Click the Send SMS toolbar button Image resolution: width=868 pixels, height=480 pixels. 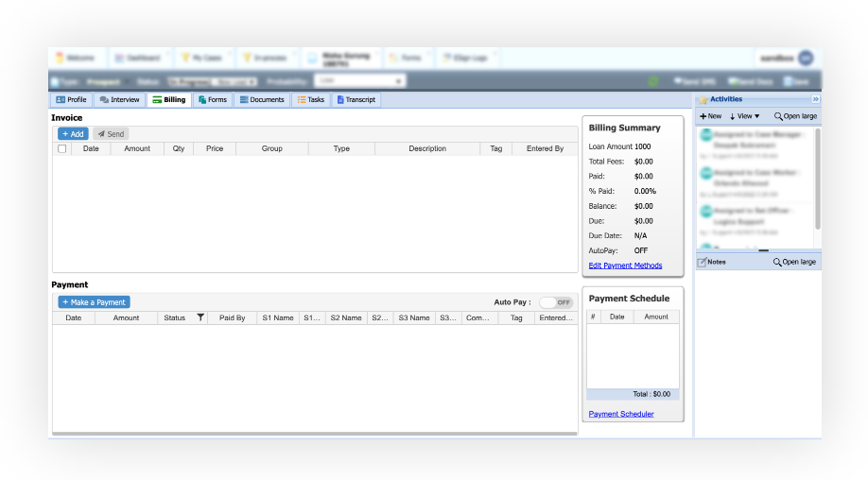(694, 81)
